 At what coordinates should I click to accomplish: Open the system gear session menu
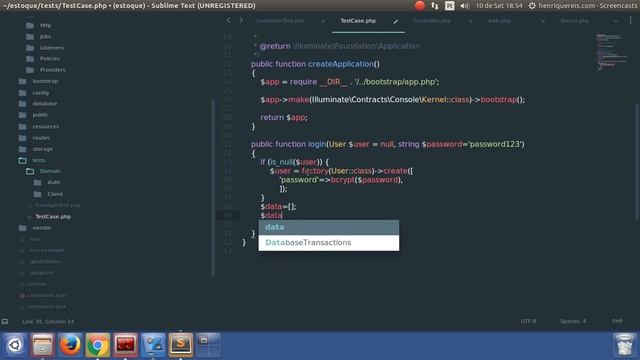(532, 6)
